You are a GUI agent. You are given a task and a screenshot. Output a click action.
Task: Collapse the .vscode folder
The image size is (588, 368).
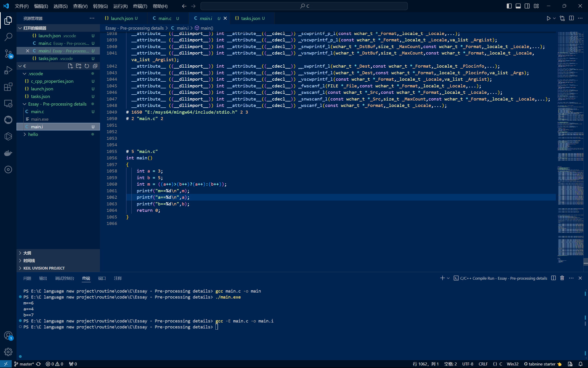click(x=58, y=74)
